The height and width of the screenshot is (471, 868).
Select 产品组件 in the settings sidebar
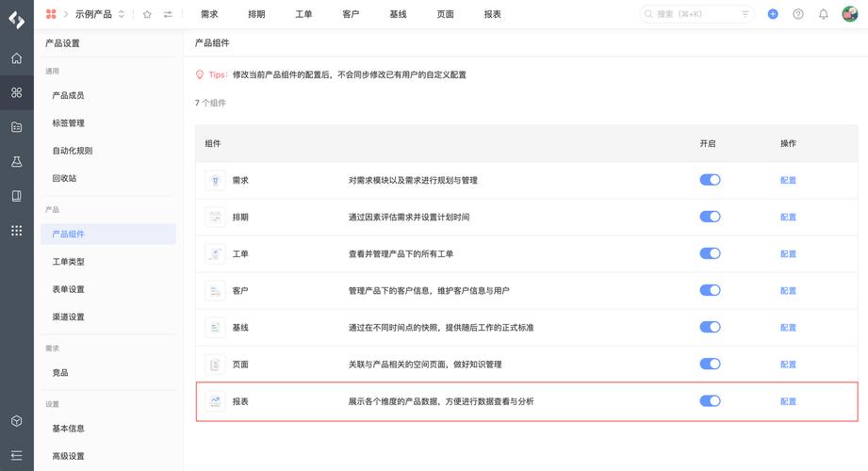(108, 235)
